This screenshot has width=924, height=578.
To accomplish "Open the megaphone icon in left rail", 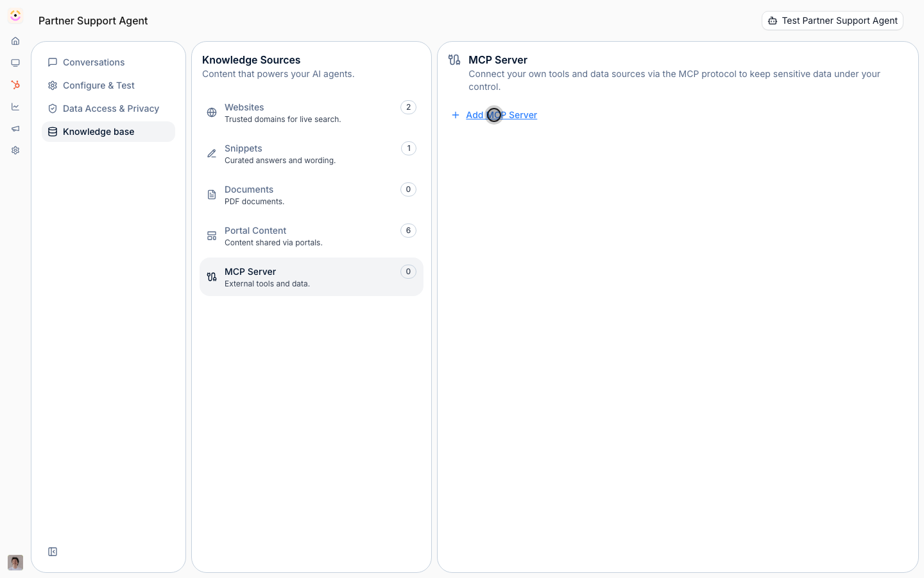I will click(15, 128).
